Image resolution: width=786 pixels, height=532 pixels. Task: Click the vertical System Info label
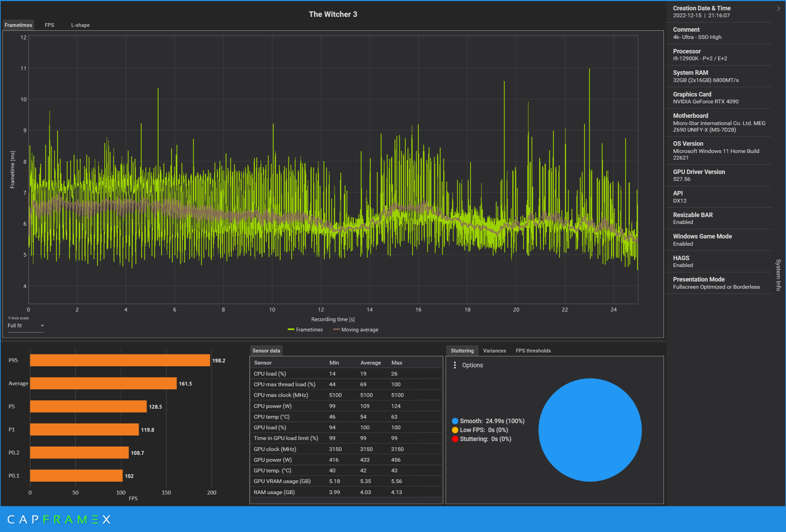tap(778, 275)
